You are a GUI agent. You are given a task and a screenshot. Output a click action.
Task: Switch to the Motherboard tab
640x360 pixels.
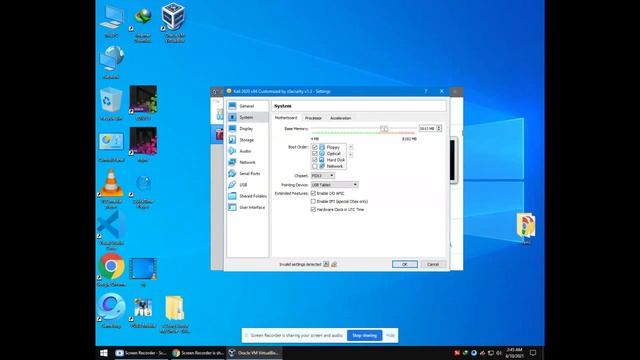(286, 118)
